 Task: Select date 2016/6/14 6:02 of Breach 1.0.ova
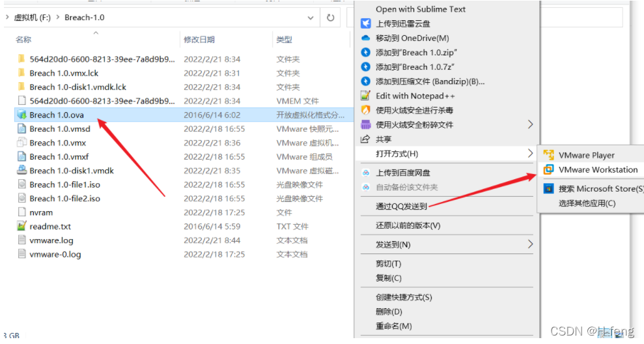coord(212,115)
